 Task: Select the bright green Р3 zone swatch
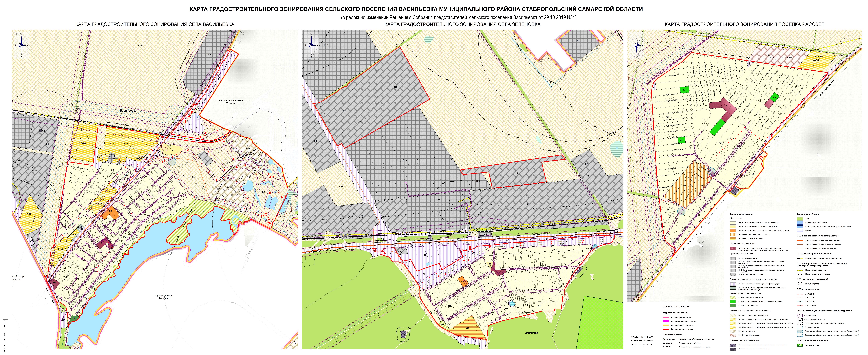click(733, 302)
